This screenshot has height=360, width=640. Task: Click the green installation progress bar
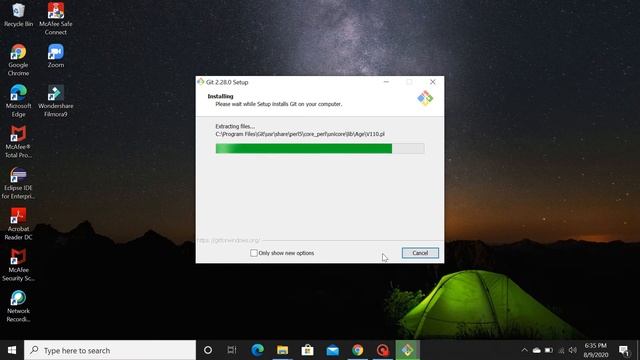[x=320, y=149]
